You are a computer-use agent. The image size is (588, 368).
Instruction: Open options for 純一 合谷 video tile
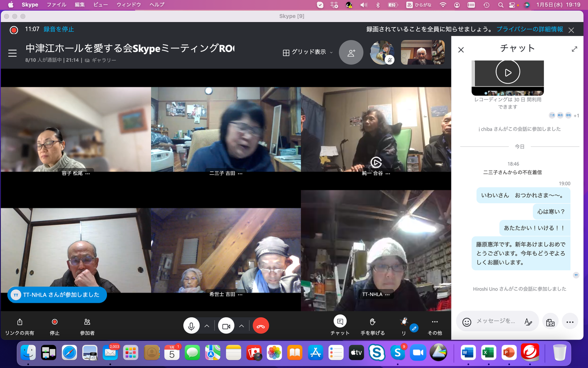point(388,173)
